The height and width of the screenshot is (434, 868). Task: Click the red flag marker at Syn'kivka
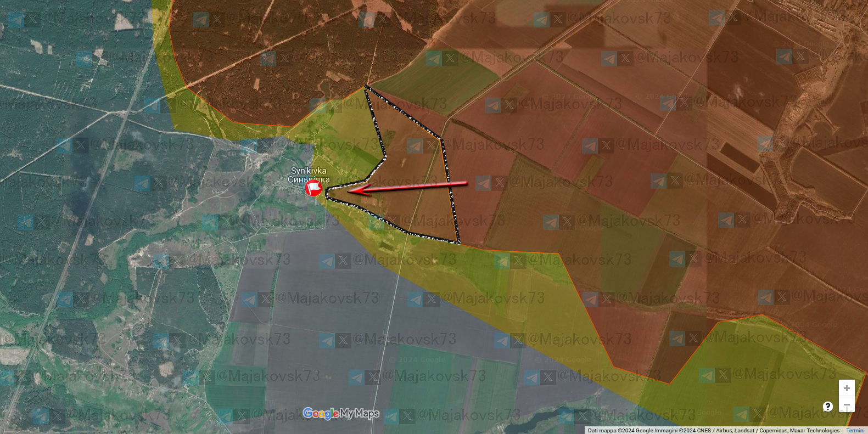tap(313, 189)
